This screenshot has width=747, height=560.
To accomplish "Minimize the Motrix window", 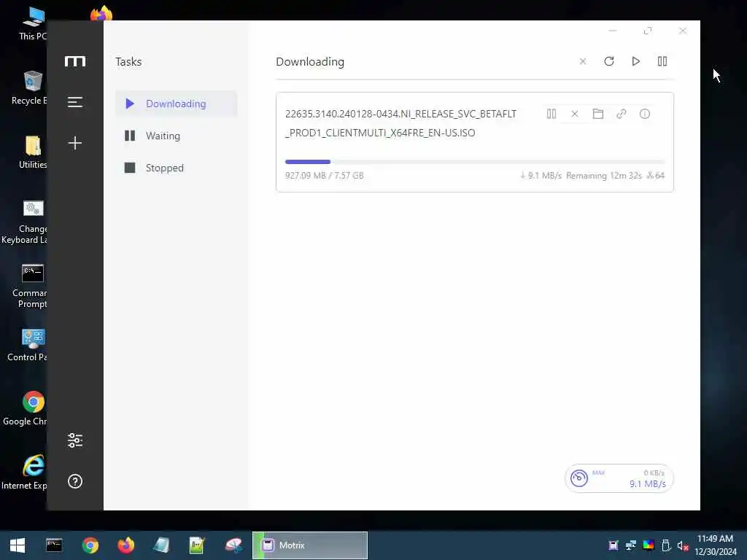I will [613, 31].
